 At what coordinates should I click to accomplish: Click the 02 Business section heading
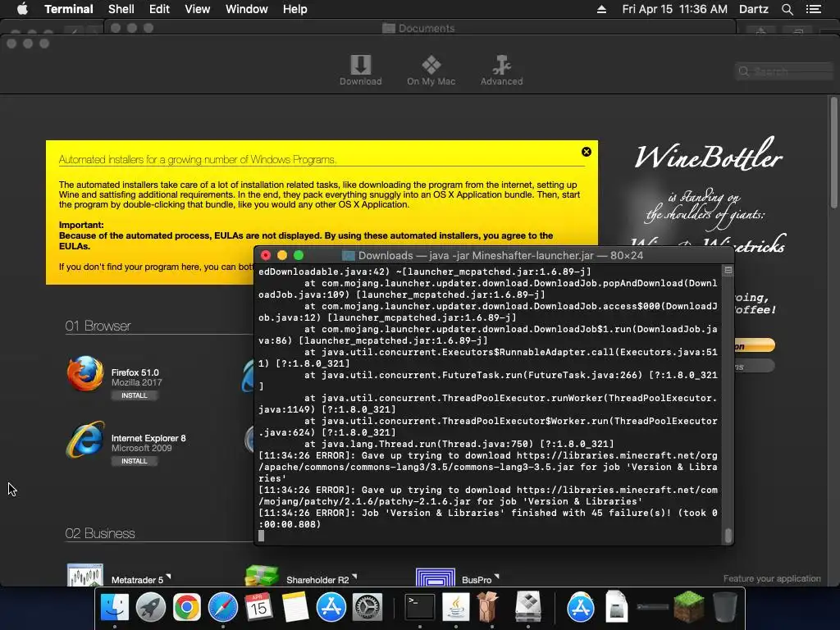(99, 533)
